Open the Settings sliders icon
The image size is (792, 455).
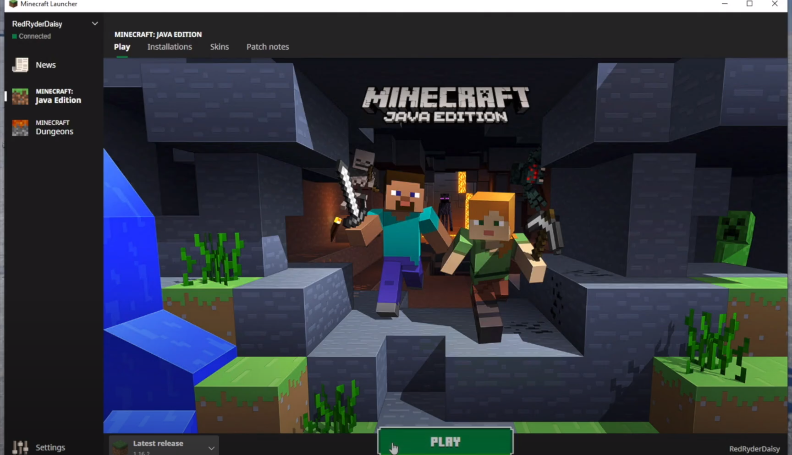point(20,447)
